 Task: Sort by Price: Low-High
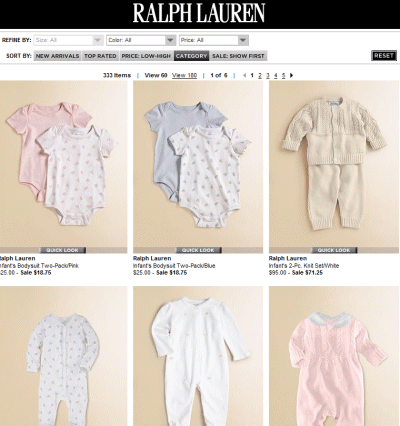coord(146,56)
